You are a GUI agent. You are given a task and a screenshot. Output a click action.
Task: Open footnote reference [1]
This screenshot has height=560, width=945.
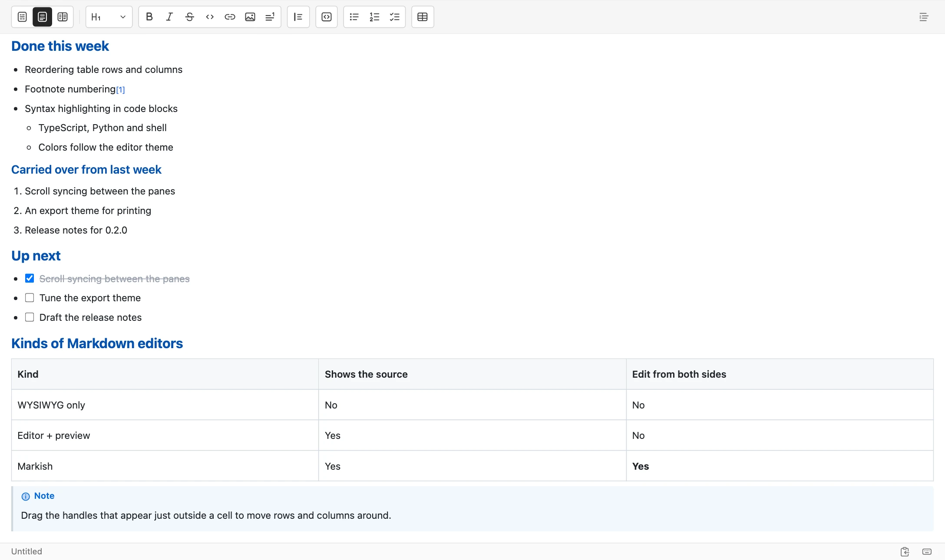tap(120, 90)
